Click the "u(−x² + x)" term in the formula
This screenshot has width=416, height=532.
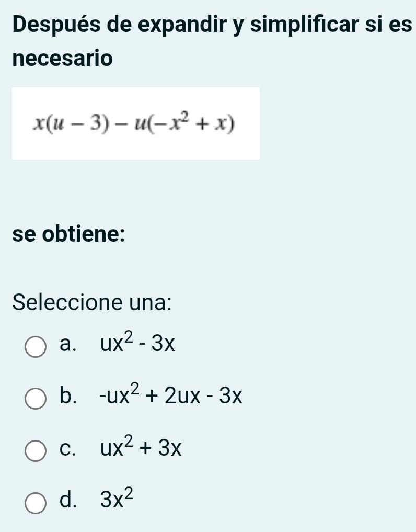click(178, 123)
